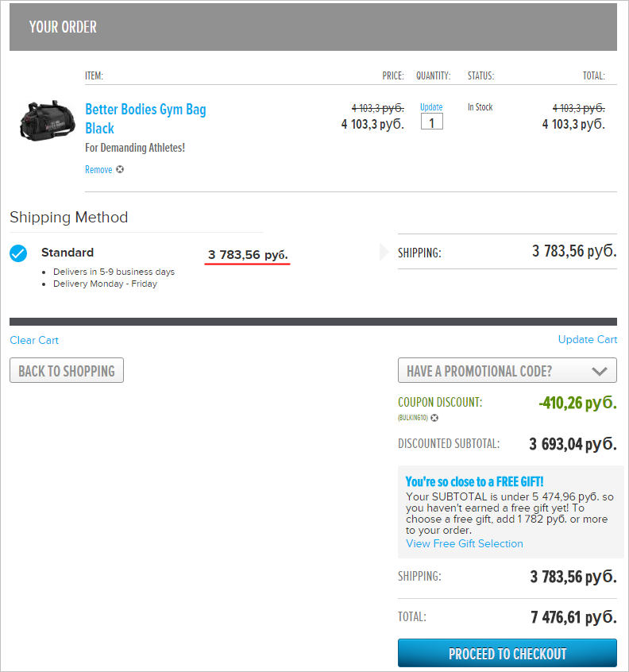
Task: Click the Standard shipping method label
Action: coord(68,253)
